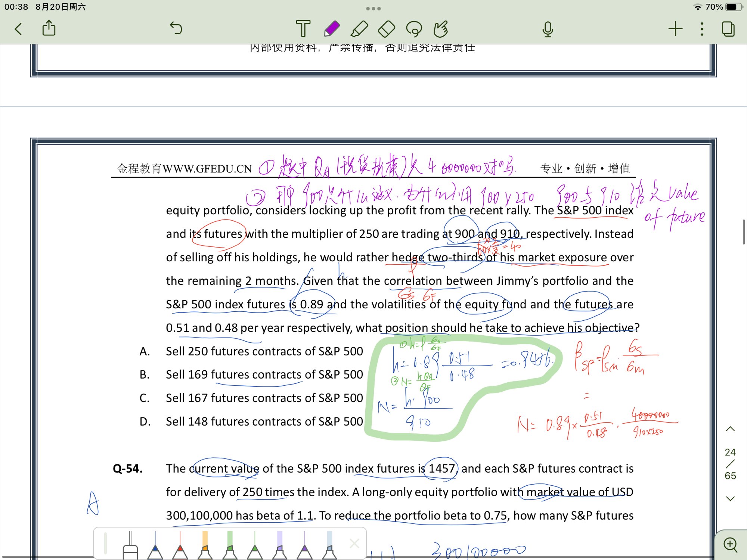Open the zoom magnifier window
The image size is (747, 560).
(x=730, y=545)
